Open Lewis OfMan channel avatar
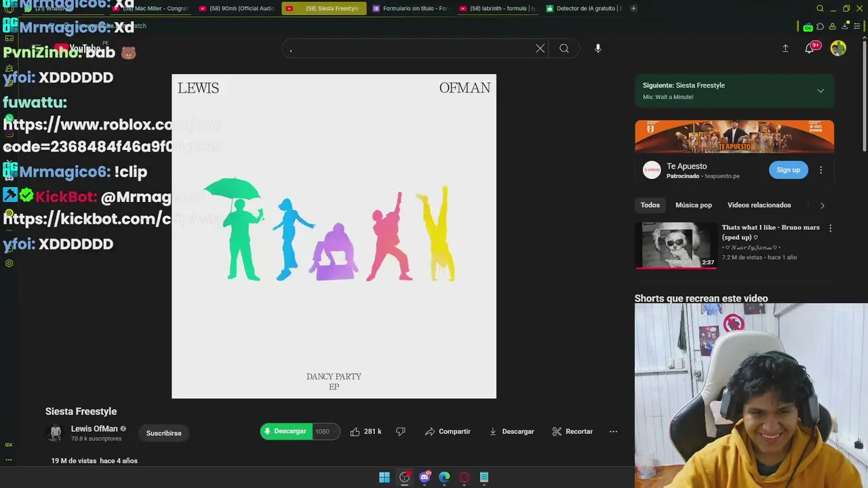 [x=55, y=433]
